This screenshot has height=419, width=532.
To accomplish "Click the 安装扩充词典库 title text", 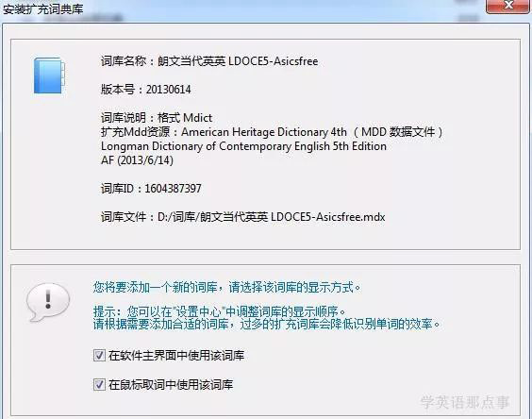I will pyautogui.click(x=43, y=9).
